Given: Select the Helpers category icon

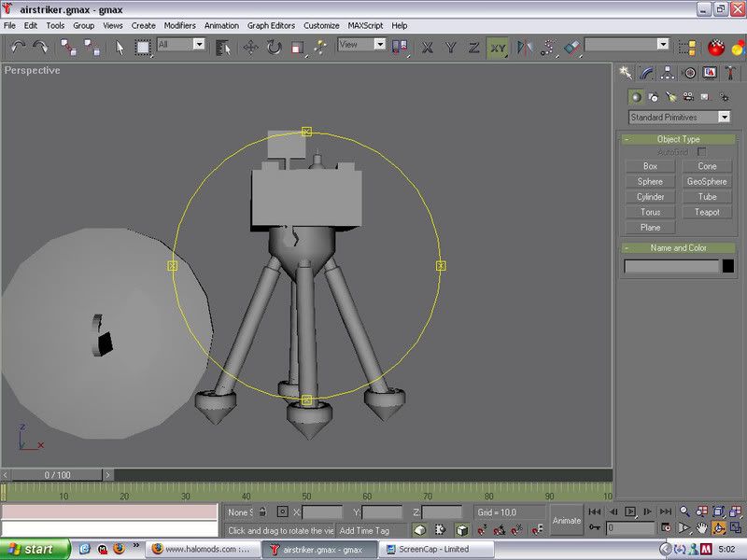Looking at the screenshot, I should click(x=706, y=97).
